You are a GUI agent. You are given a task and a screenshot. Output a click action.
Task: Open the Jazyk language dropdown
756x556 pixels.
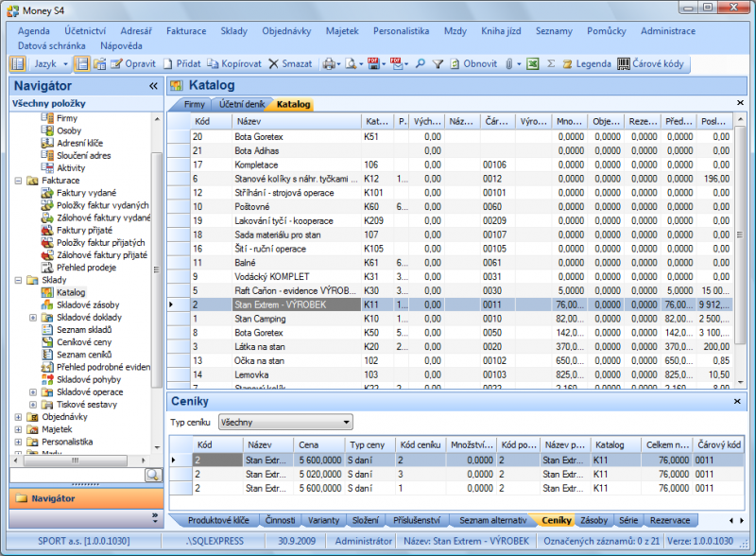click(51, 63)
